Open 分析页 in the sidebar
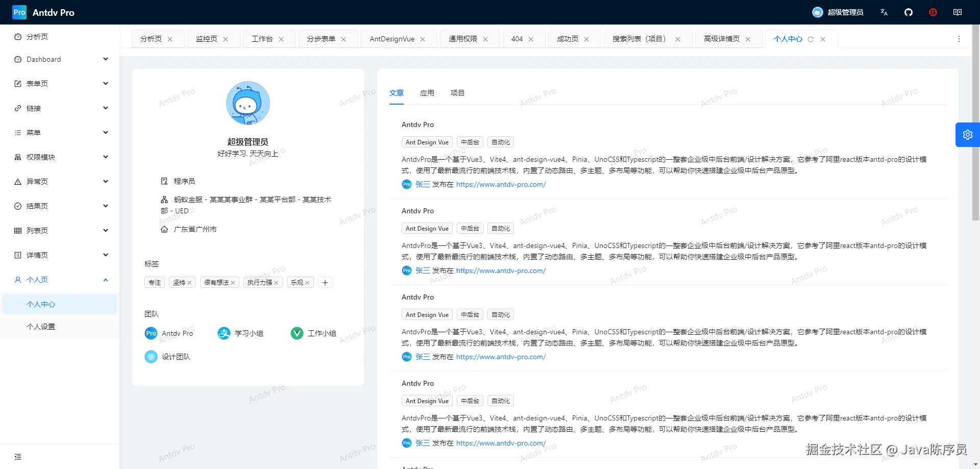The image size is (980, 469). point(60,37)
